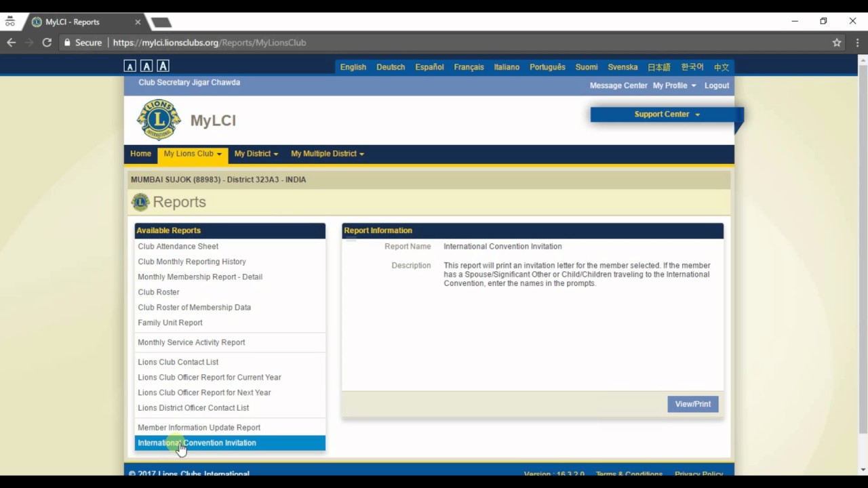Expand the My Multiple District menu

[328, 154]
